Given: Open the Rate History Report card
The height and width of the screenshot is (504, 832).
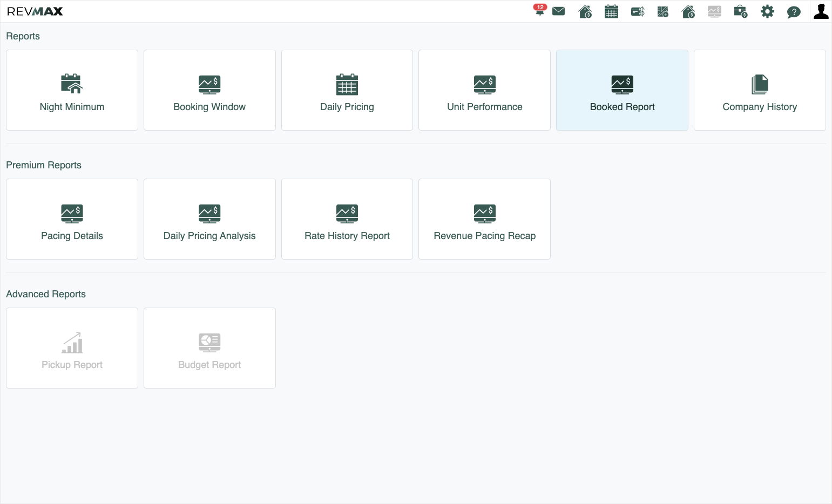Looking at the screenshot, I should click(347, 219).
